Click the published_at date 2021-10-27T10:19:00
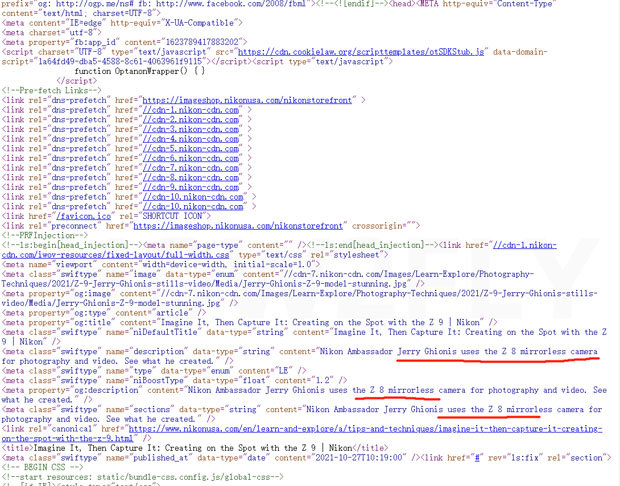The height and width of the screenshot is (486, 620). [360, 458]
